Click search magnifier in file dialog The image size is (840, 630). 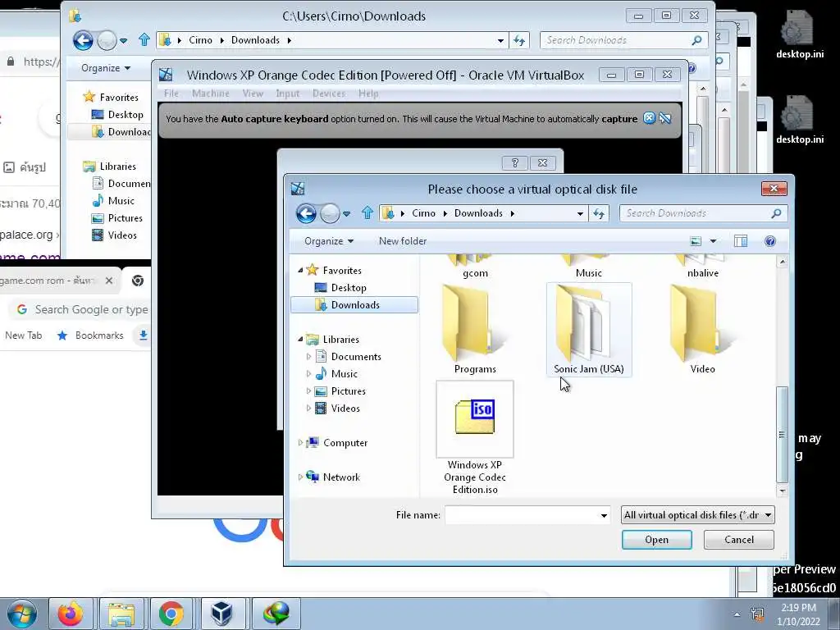pos(776,213)
